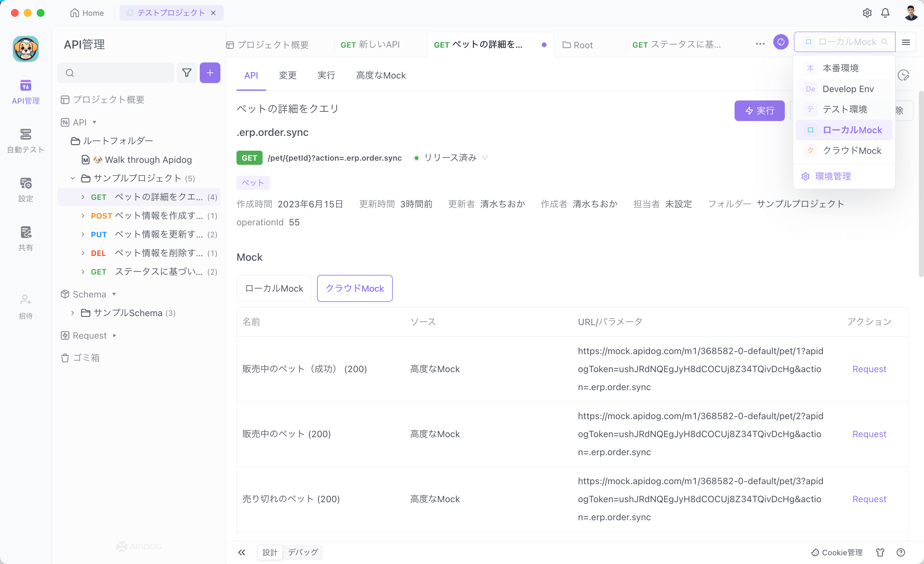Expand the Request section triangle

tap(114, 335)
